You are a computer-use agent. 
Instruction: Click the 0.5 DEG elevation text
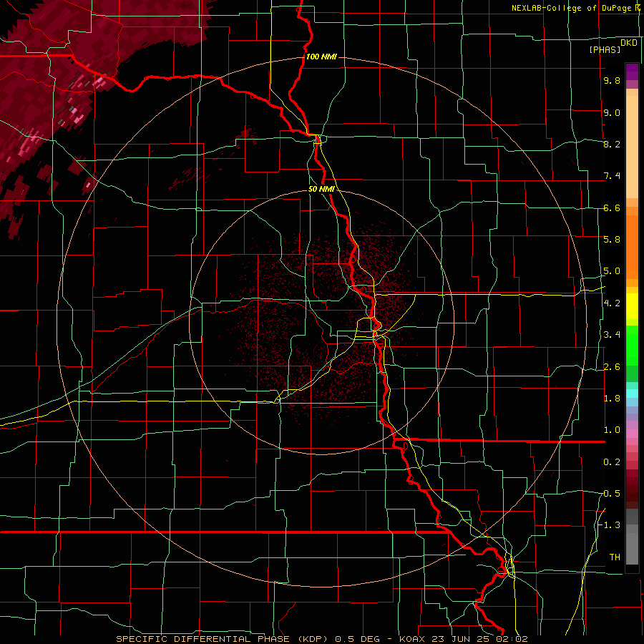click(357, 639)
